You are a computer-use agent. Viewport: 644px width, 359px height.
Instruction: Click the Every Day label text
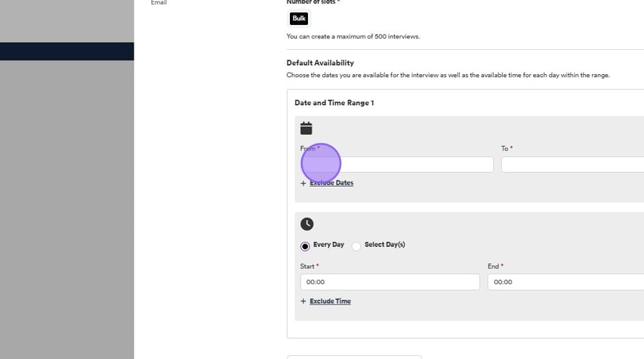click(x=328, y=245)
